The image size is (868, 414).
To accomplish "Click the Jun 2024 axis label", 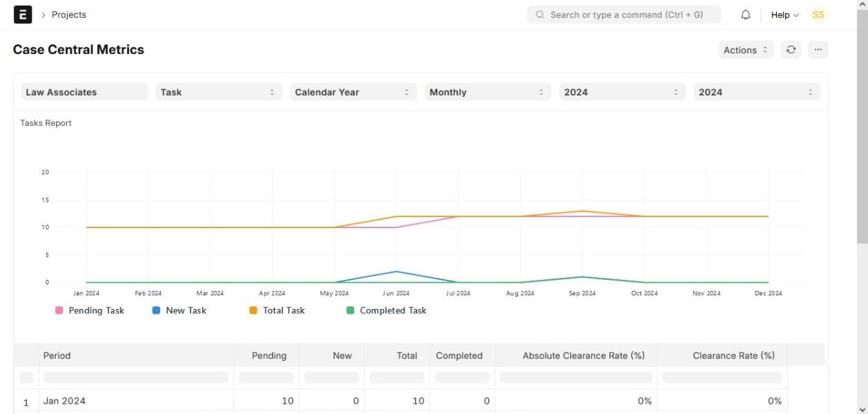I will [396, 293].
